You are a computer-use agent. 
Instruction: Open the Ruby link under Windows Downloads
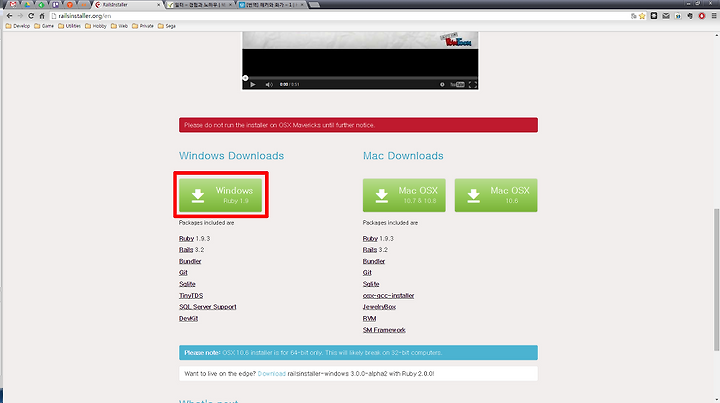point(186,239)
